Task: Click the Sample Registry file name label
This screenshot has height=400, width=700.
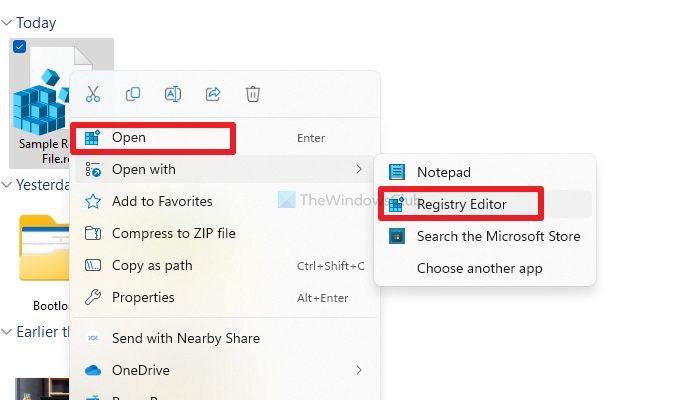Action: click(x=44, y=151)
